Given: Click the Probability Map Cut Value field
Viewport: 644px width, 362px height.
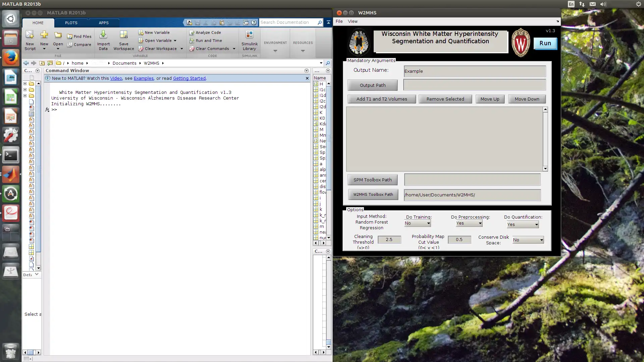Looking at the screenshot, I should (459, 239).
